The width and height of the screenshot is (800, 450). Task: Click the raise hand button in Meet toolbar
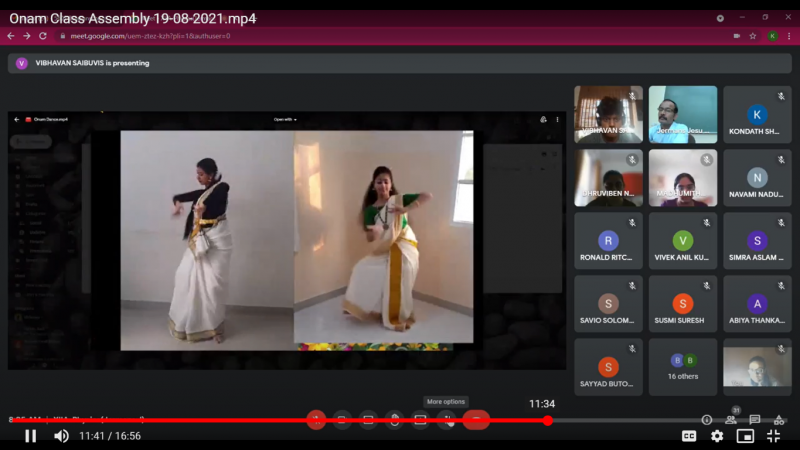pyautogui.click(x=394, y=420)
